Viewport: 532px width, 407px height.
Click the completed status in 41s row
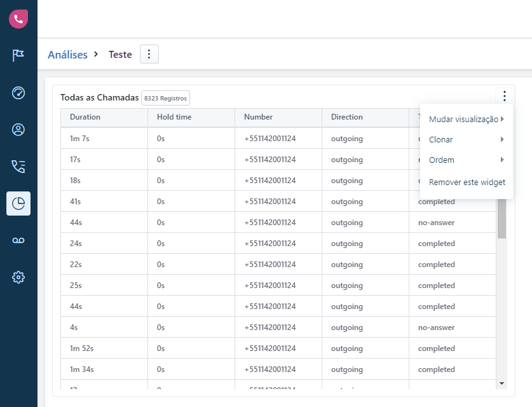tap(436, 202)
